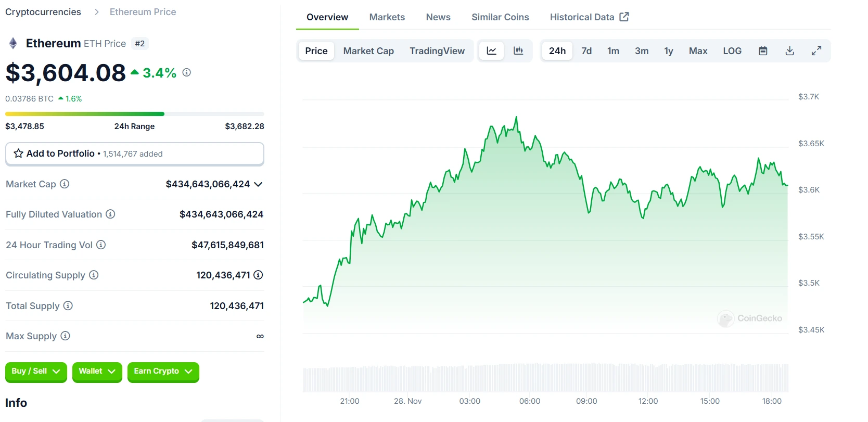Click the #2 rank badge

[x=140, y=44]
